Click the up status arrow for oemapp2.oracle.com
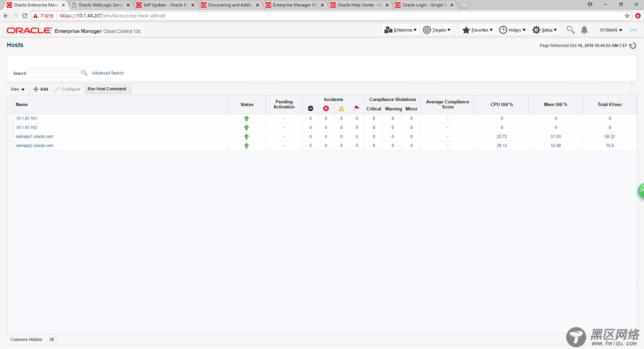The height and width of the screenshot is (349, 644). point(247,146)
